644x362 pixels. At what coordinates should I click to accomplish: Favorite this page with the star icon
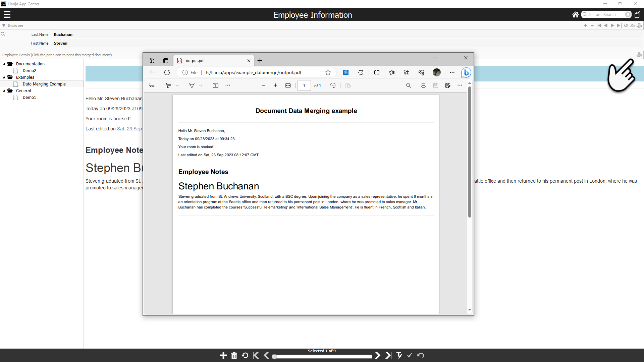[x=328, y=72]
